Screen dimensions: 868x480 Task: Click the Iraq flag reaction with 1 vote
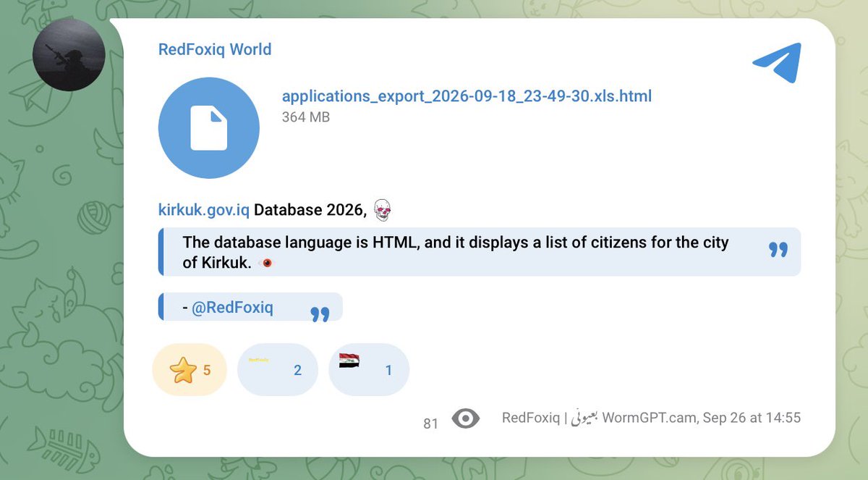click(x=369, y=370)
